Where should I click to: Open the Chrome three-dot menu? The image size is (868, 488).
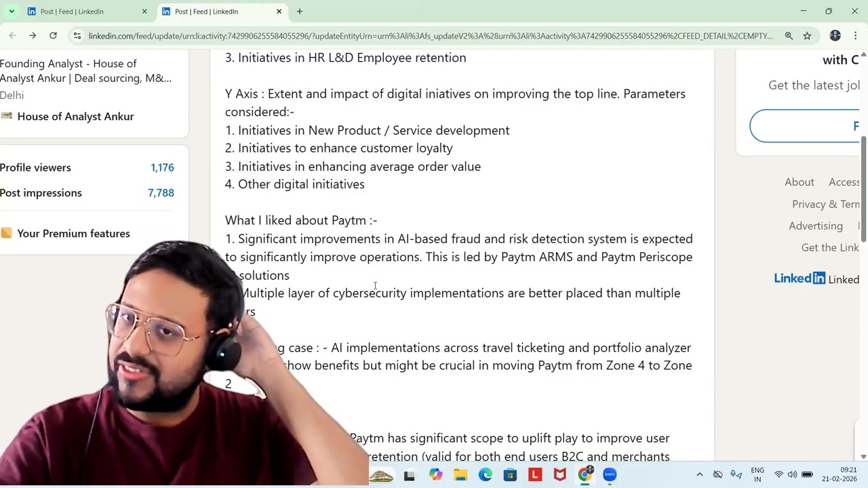click(856, 36)
